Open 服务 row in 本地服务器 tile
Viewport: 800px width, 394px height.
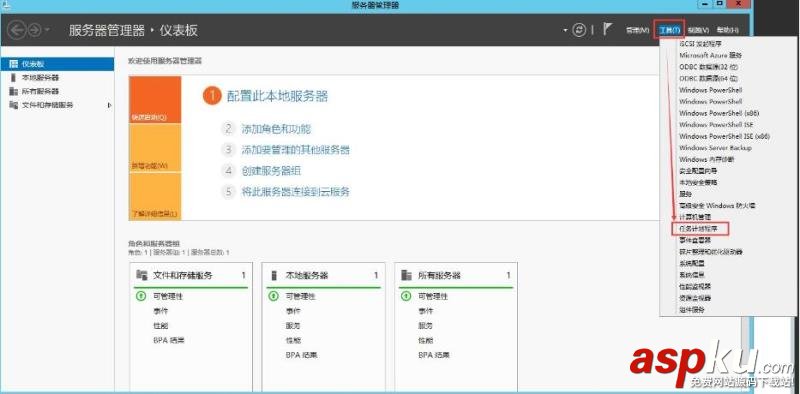(x=293, y=325)
